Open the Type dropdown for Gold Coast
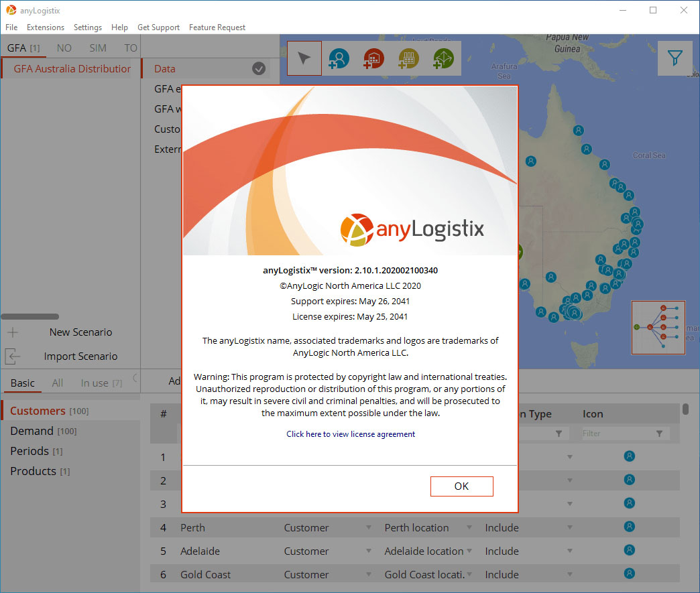Screen dimensions: 700x593 368,574
